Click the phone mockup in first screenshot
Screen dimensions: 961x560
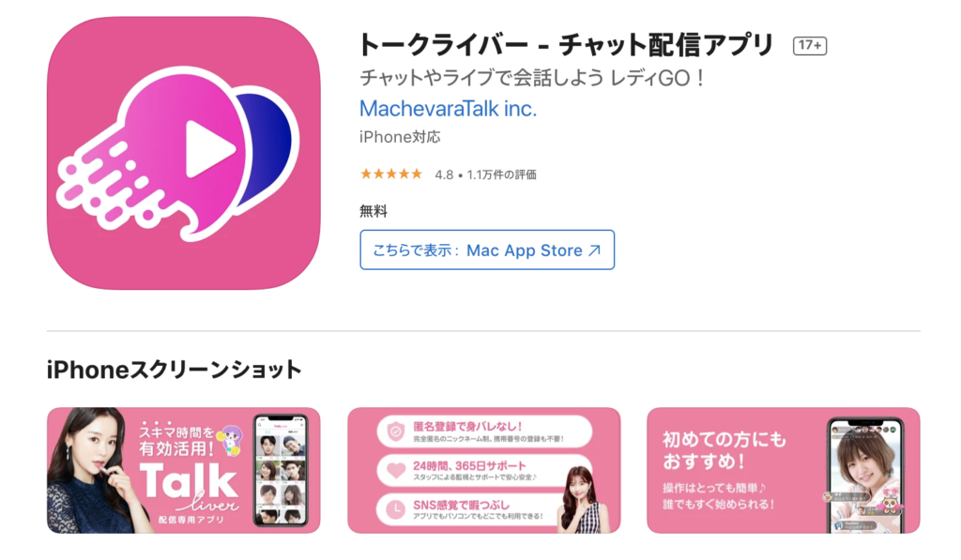tap(281, 470)
